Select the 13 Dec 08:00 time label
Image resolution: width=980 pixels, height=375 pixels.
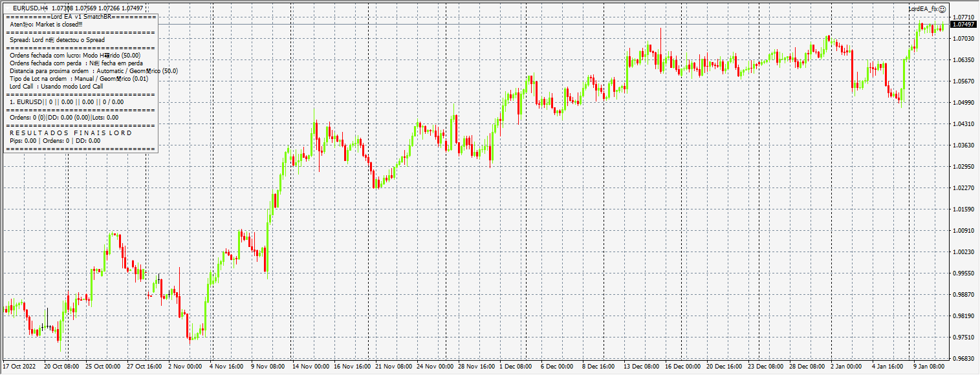click(640, 367)
